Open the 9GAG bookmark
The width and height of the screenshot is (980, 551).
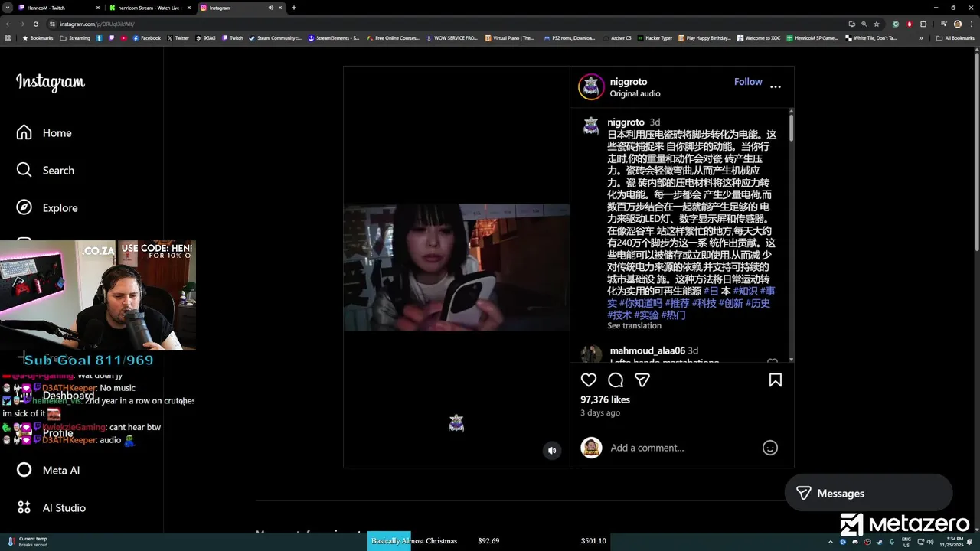(206, 37)
